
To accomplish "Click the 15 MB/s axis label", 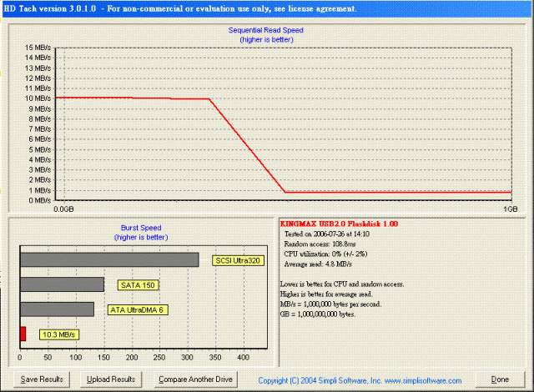I will (38, 48).
